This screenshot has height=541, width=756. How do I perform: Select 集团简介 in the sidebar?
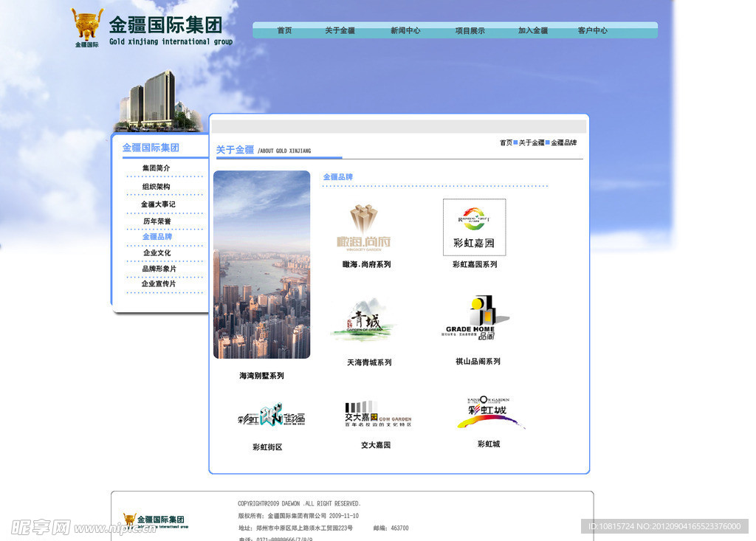click(x=157, y=168)
